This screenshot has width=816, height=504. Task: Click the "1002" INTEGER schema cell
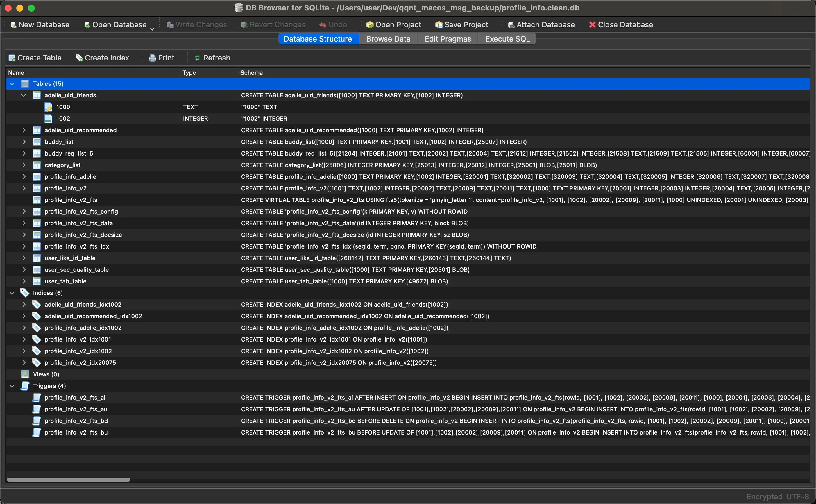[x=264, y=119]
